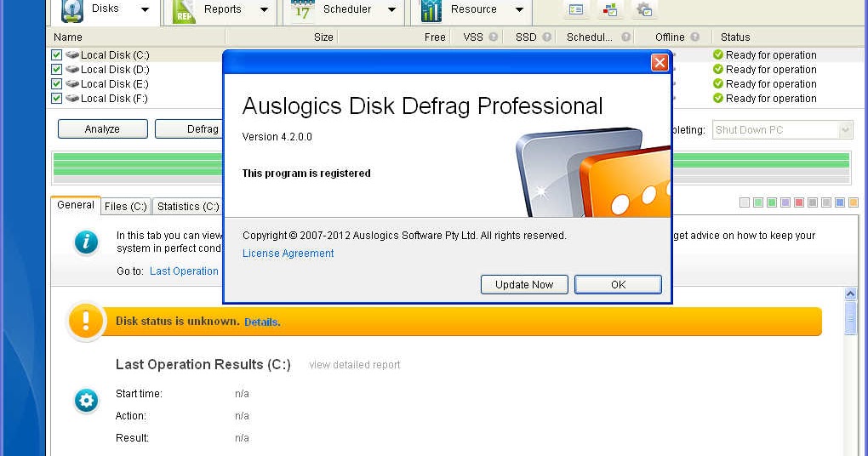Viewport: 868px width, 456px height.
Task: Expand the Reports dropdown arrow
Action: (264, 9)
